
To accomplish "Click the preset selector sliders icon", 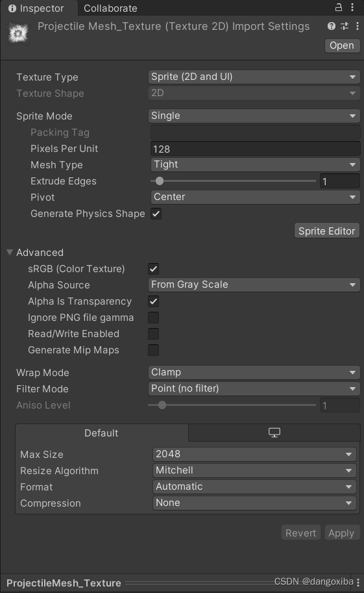I will [x=345, y=26].
